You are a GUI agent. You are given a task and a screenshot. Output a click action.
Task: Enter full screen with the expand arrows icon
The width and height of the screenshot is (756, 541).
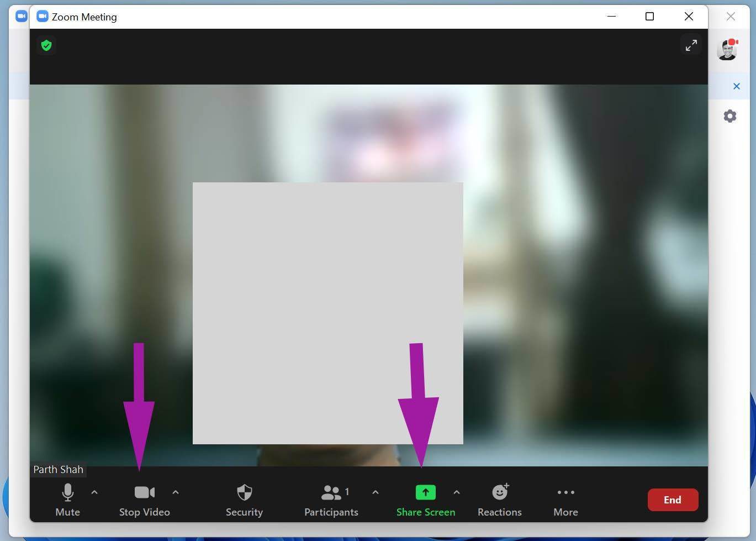click(691, 45)
